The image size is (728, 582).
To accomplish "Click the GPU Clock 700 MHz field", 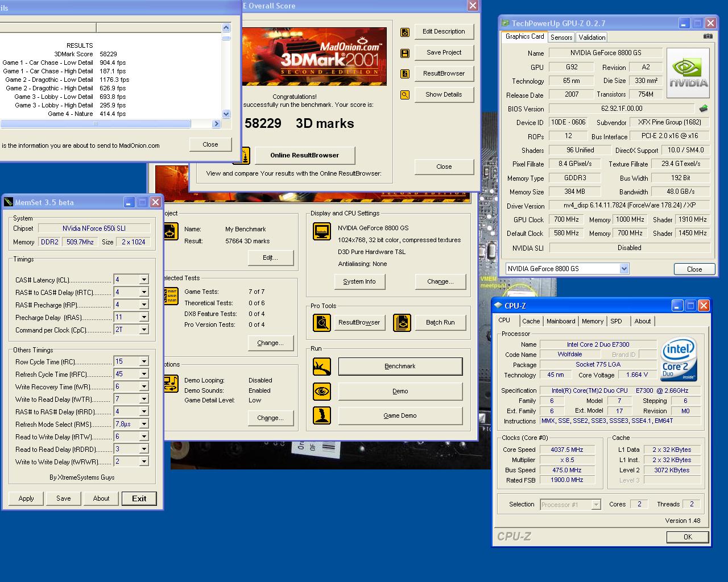I will click(x=566, y=219).
